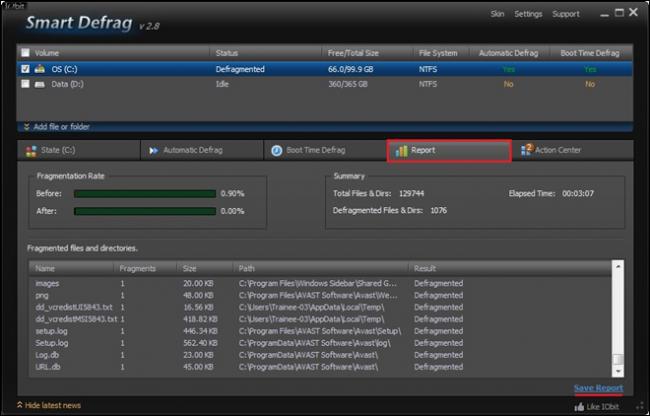
Task: Click the Automatic Defrag column header
Action: [x=509, y=53]
